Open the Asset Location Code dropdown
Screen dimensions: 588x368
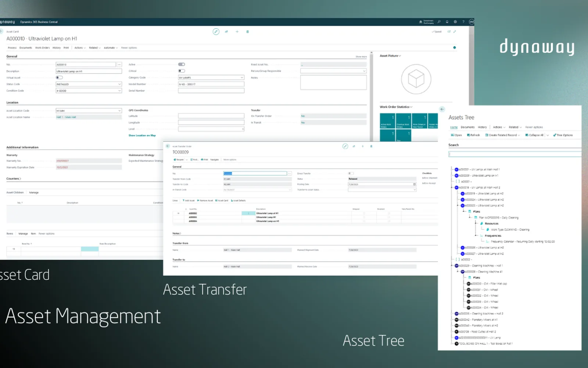point(119,111)
